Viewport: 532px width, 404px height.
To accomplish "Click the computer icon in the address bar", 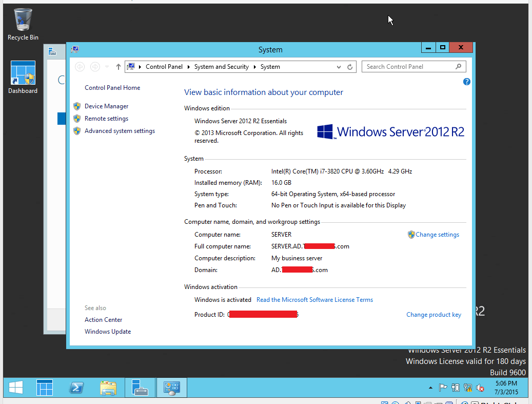I will click(131, 67).
